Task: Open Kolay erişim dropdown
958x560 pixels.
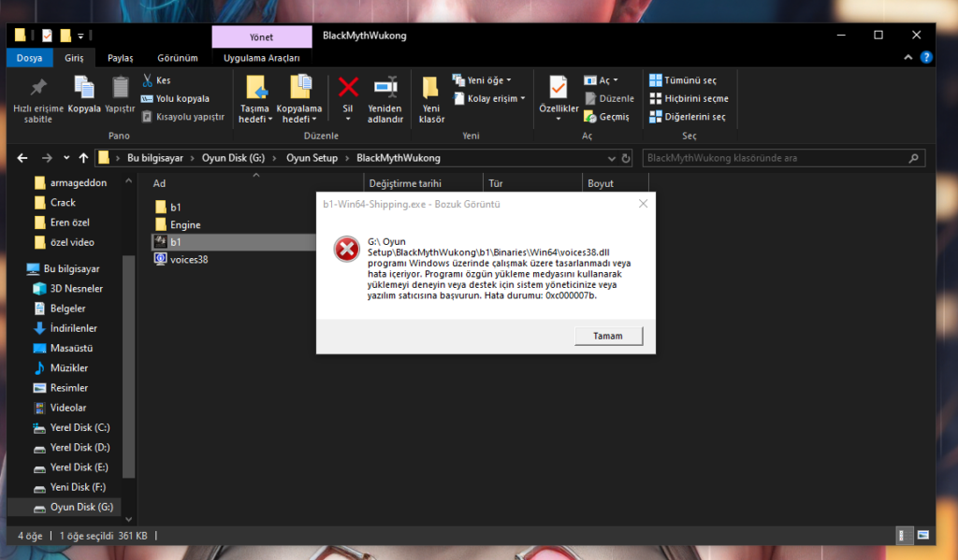Action: (x=489, y=98)
